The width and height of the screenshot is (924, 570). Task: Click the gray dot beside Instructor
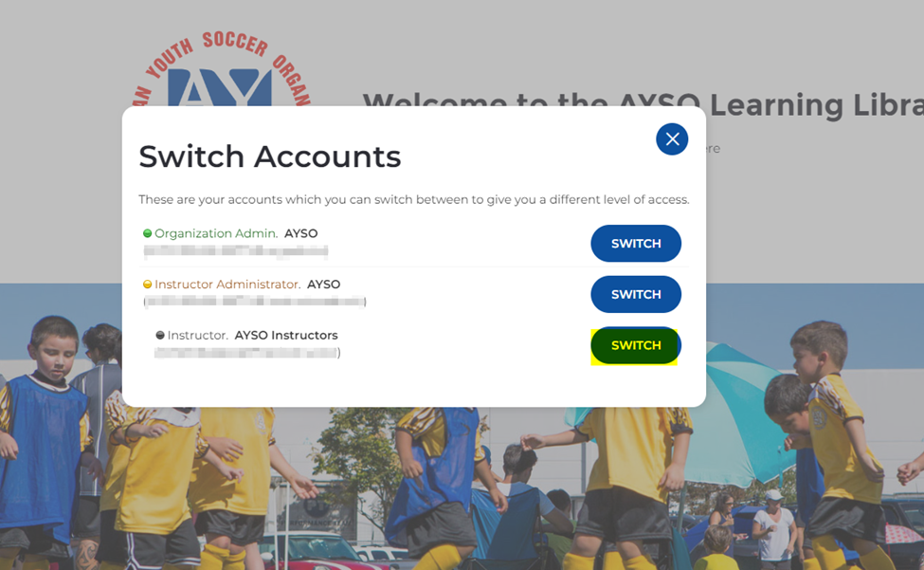click(x=160, y=336)
